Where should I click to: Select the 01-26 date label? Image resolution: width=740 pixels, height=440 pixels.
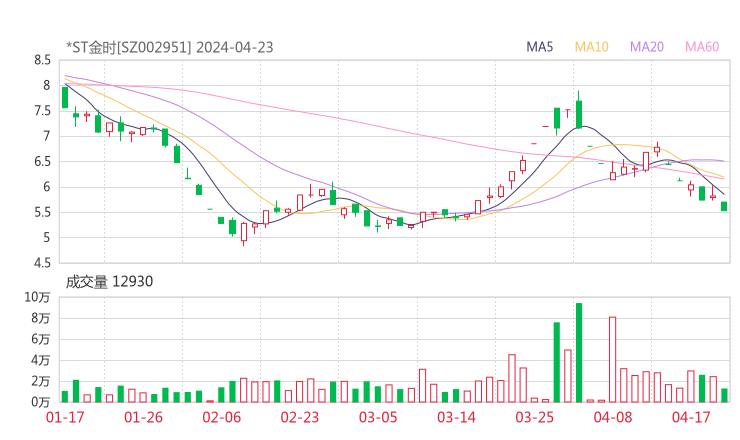[x=143, y=417]
